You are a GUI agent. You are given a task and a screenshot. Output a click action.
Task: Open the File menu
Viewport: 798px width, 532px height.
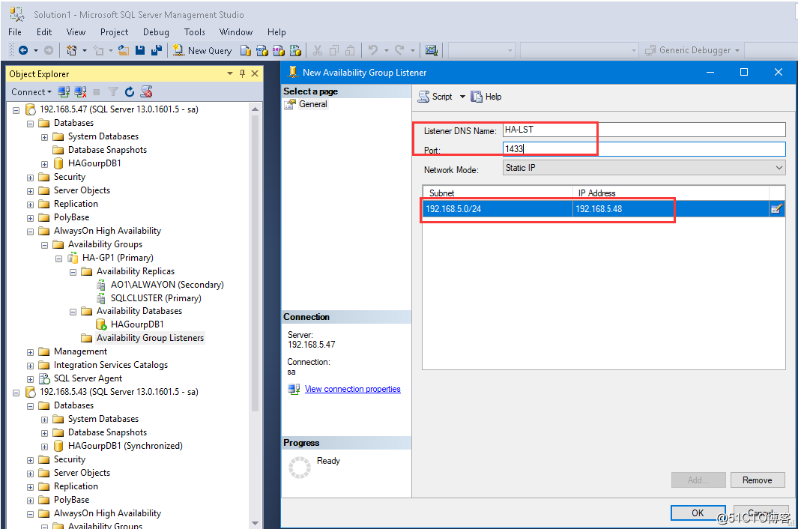pos(15,32)
